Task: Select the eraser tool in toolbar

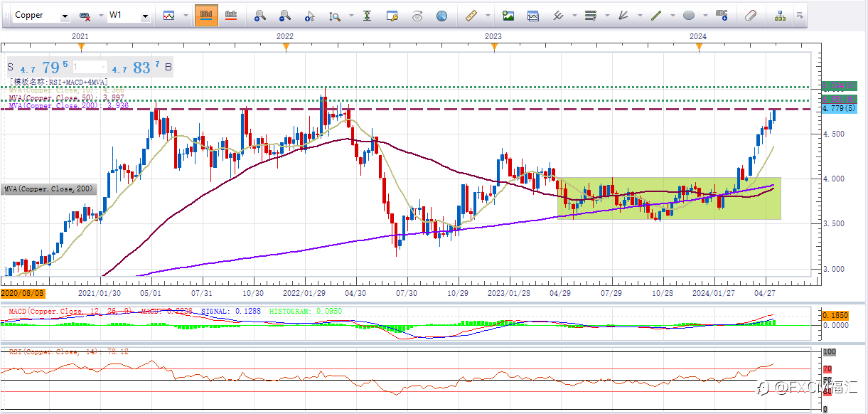Action: point(751,15)
